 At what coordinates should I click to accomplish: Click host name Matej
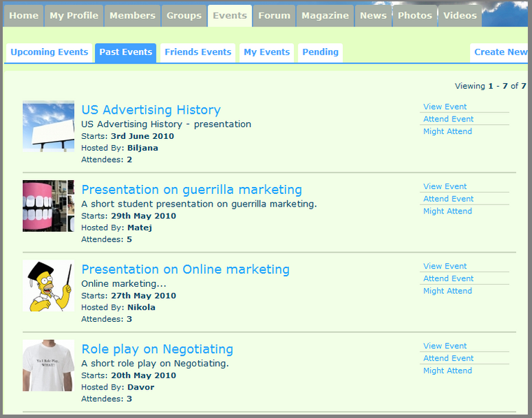tap(140, 227)
